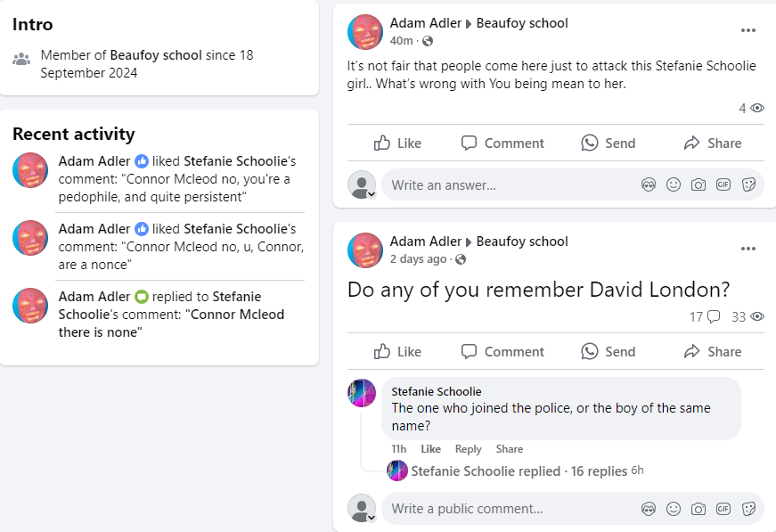The width and height of the screenshot is (776, 532).
Task: Open sticker picker in the public comment box
Action: point(748,509)
